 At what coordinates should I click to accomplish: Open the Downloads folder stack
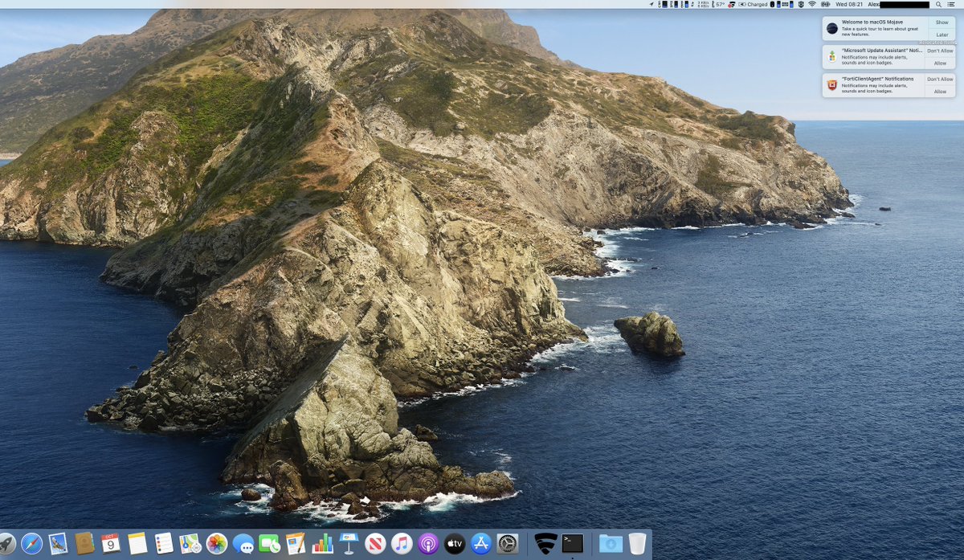611,544
